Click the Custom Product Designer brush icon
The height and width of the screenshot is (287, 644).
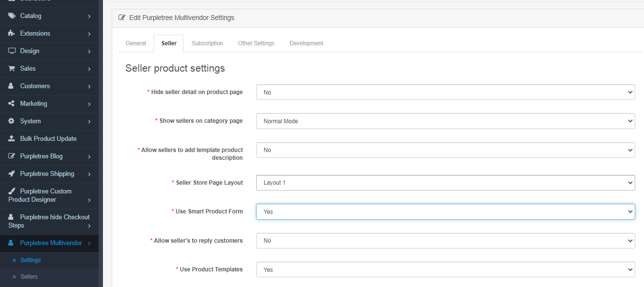(12, 191)
